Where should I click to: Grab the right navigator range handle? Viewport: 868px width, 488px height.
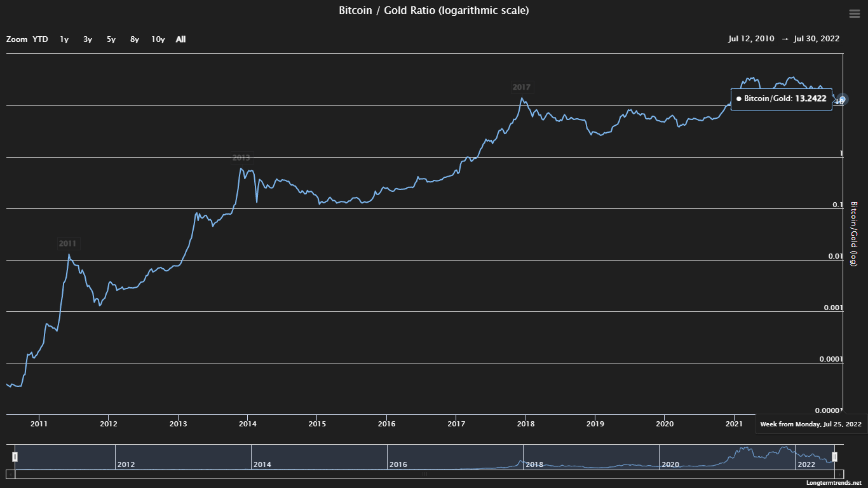tap(835, 456)
